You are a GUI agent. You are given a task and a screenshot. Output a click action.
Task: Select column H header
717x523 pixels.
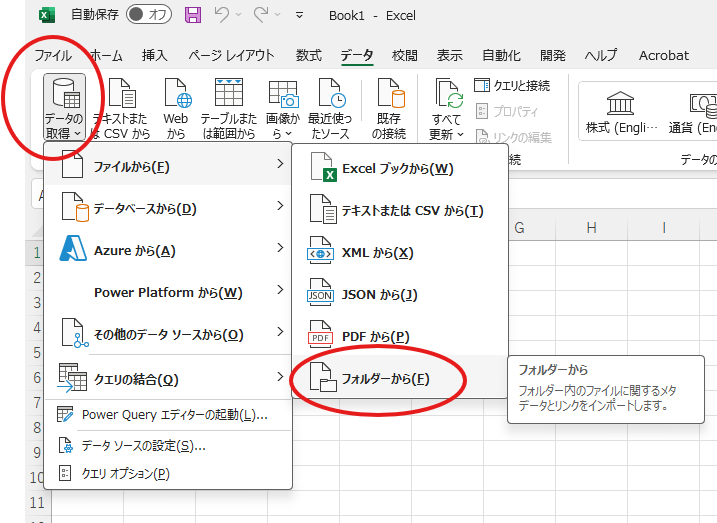coord(591,228)
